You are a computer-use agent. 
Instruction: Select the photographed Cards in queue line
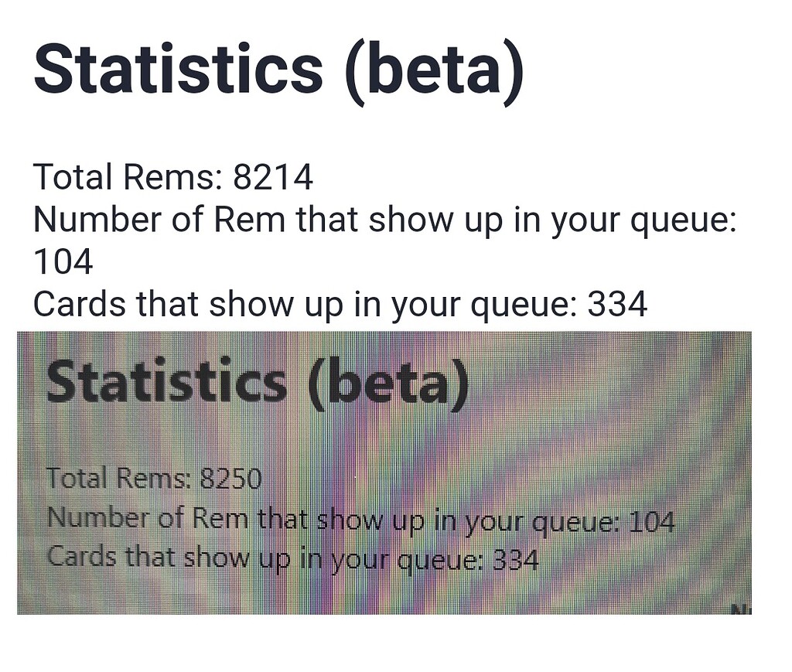(292, 558)
